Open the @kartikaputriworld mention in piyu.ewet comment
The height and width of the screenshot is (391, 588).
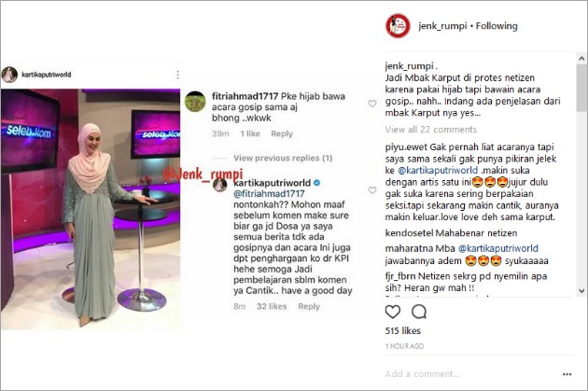[438, 171]
